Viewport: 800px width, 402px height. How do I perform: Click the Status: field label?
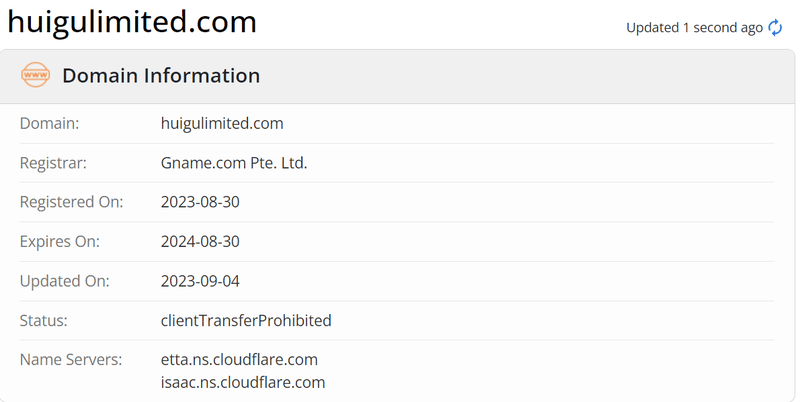pos(43,320)
